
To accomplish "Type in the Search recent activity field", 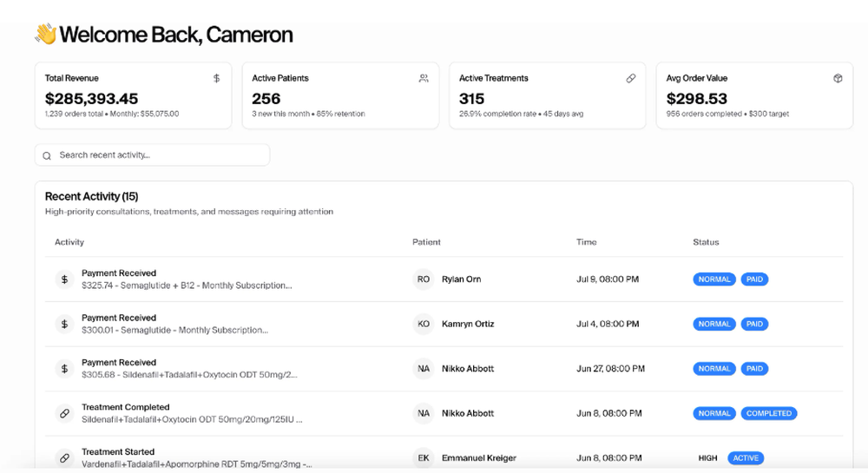I will [161, 155].
